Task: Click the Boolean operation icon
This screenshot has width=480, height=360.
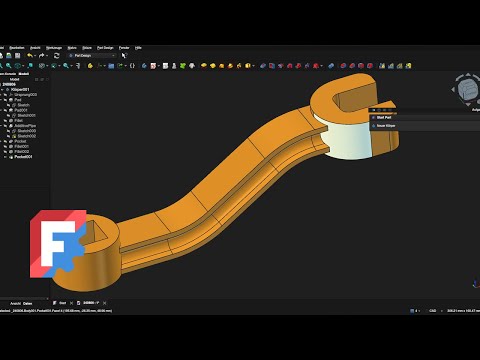Action: 331,66
